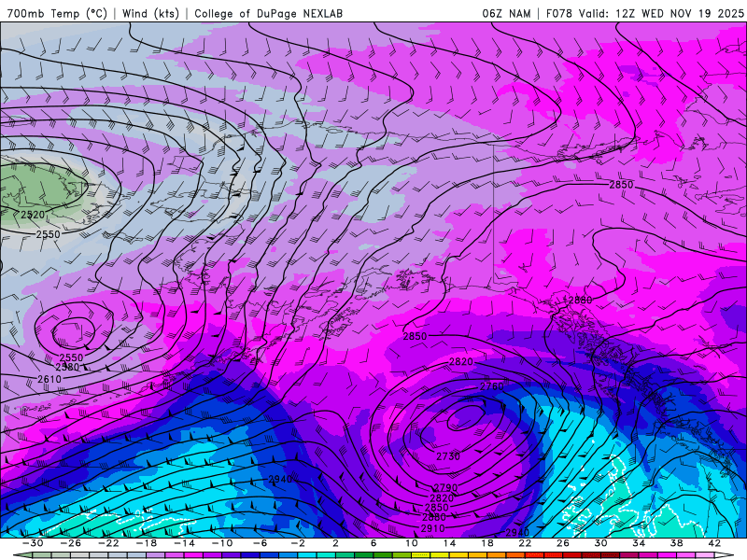This screenshot has height=560, width=747.
Task: Click the "-2" negative value on the scale
Action: pos(298,543)
